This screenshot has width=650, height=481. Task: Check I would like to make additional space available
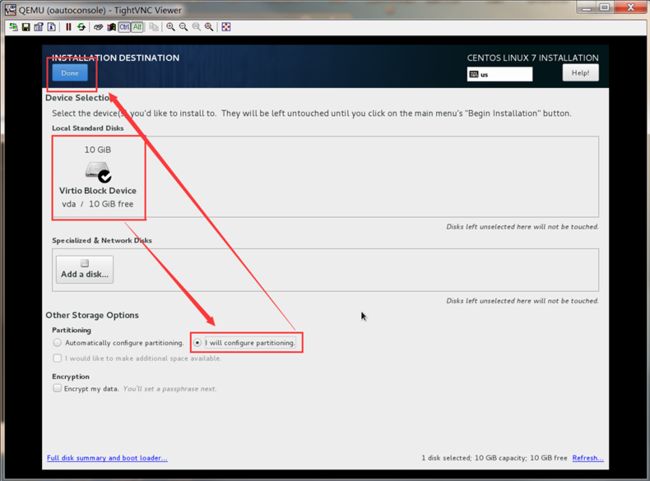pos(57,358)
